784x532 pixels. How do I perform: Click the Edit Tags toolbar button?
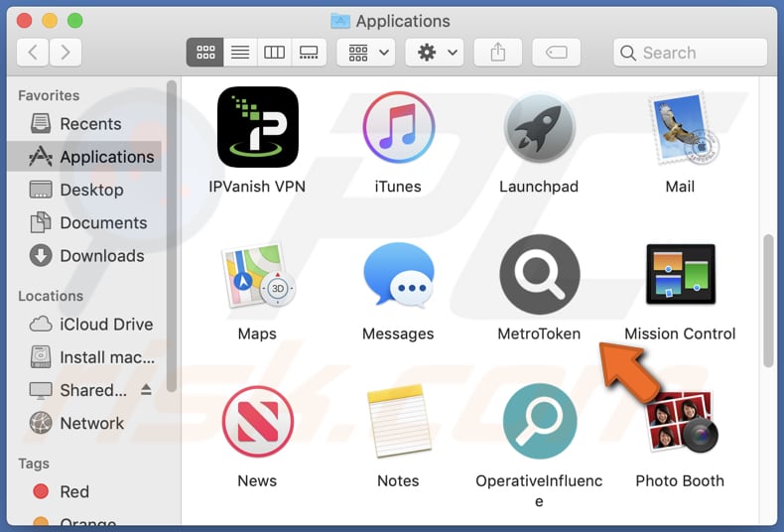click(x=556, y=52)
